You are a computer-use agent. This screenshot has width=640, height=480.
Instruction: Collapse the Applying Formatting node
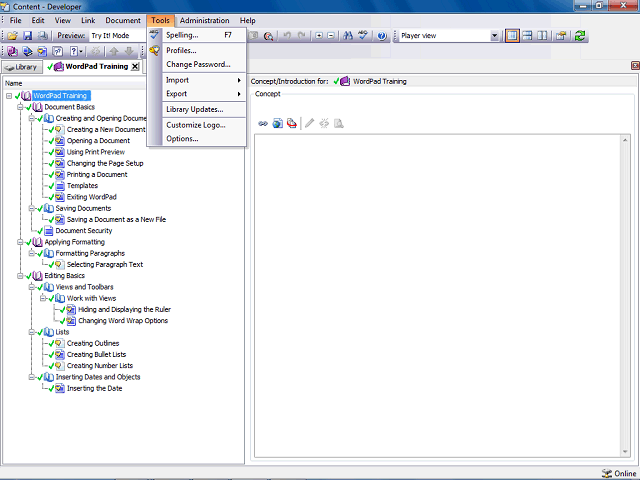point(20,242)
